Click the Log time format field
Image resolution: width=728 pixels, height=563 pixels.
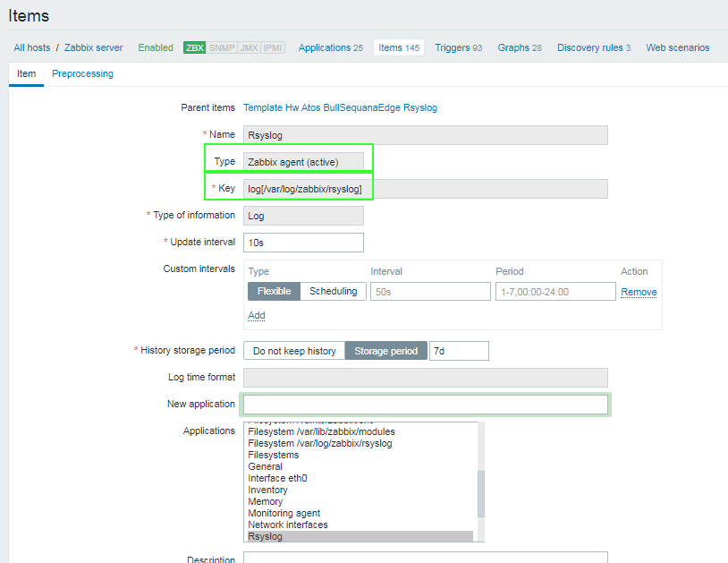click(426, 378)
